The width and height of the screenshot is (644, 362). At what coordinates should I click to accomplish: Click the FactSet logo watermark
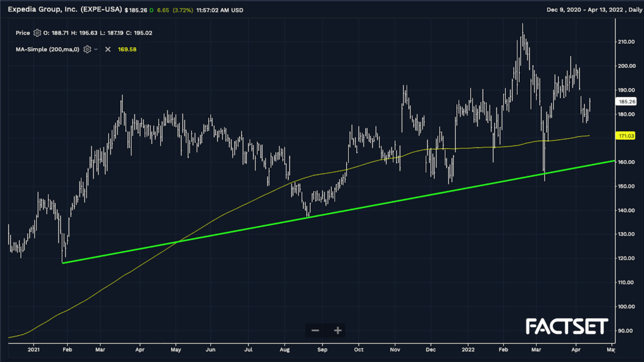click(567, 327)
